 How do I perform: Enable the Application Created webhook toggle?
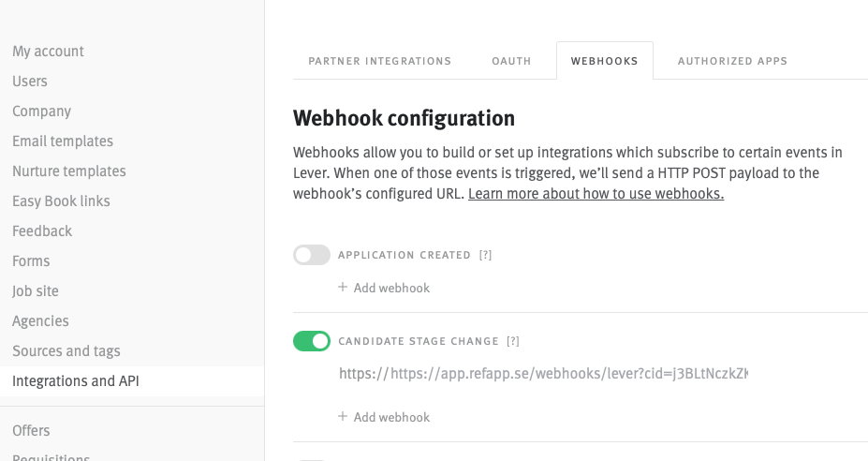(x=312, y=255)
